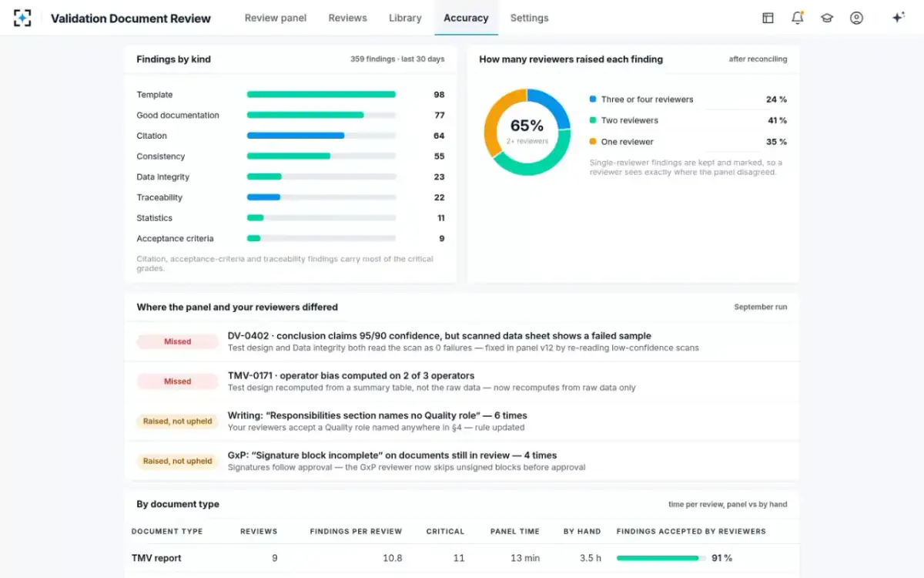Sort by the By Hand column header
The image size is (924, 578).
[x=582, y=532]
